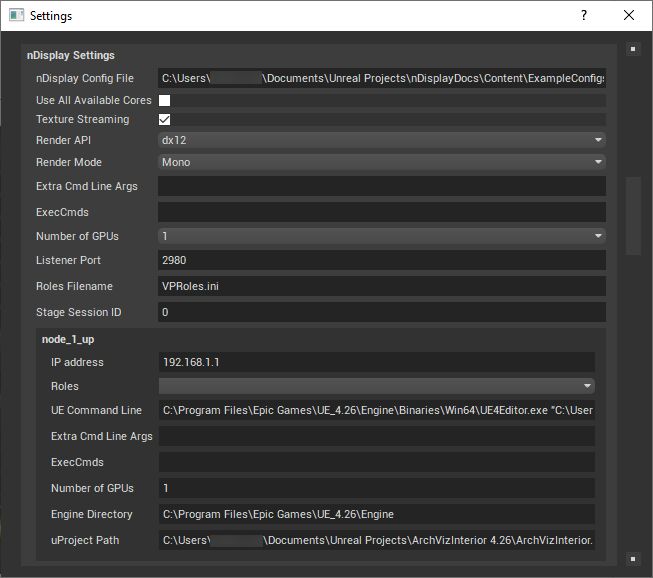The image size is (653, 578).
Task: Close the Settings window
Action: pos(628,16)
